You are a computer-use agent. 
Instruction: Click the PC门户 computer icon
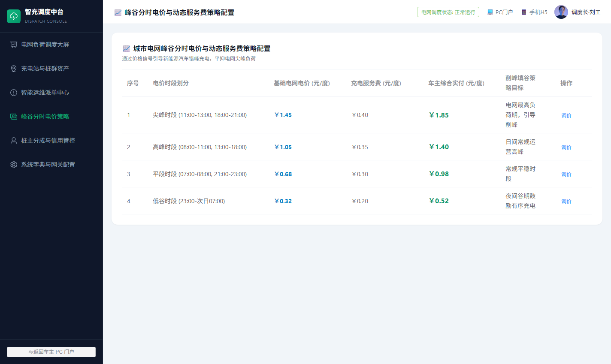click(x=490, y=12)
